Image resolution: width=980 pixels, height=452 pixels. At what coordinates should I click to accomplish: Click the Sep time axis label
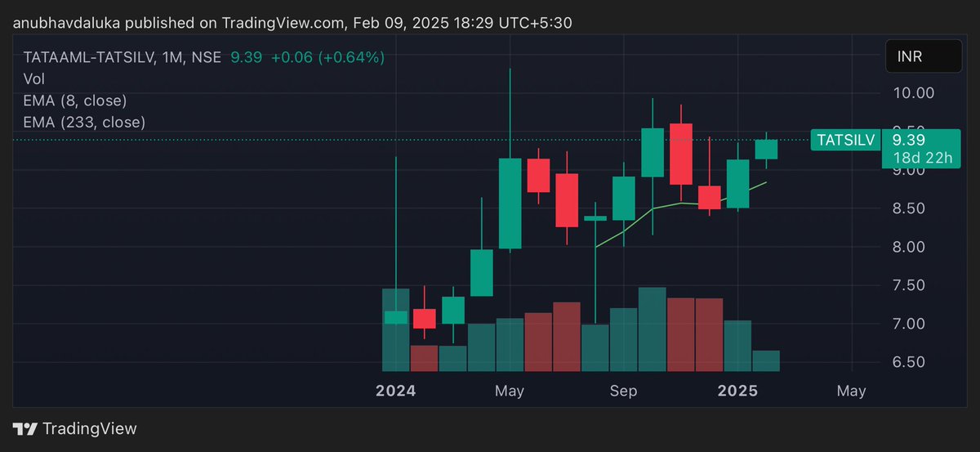[x=623, y=392]
